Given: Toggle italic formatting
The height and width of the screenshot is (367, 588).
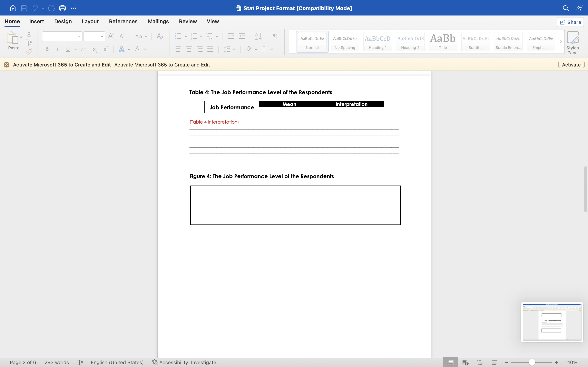Looking at the screenshot, I should (57, 49).
